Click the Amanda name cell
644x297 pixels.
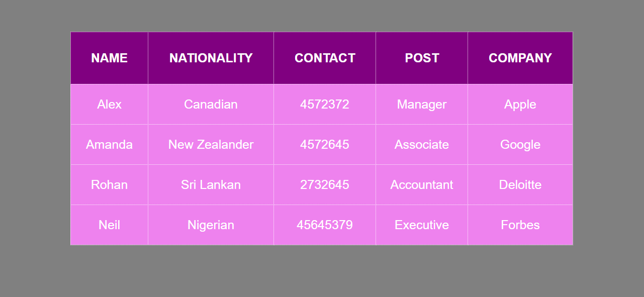[x=109, y=144]
